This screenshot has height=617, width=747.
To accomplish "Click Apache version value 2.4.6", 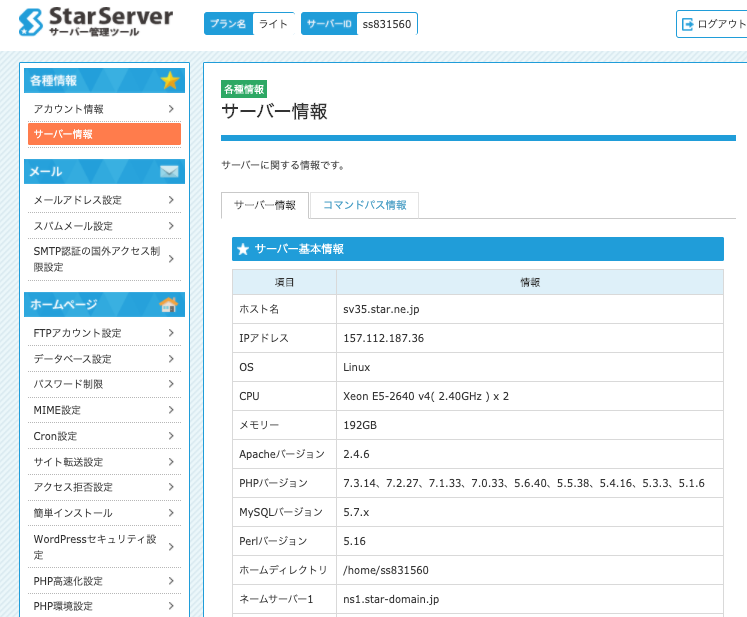I will click(356, 454).
